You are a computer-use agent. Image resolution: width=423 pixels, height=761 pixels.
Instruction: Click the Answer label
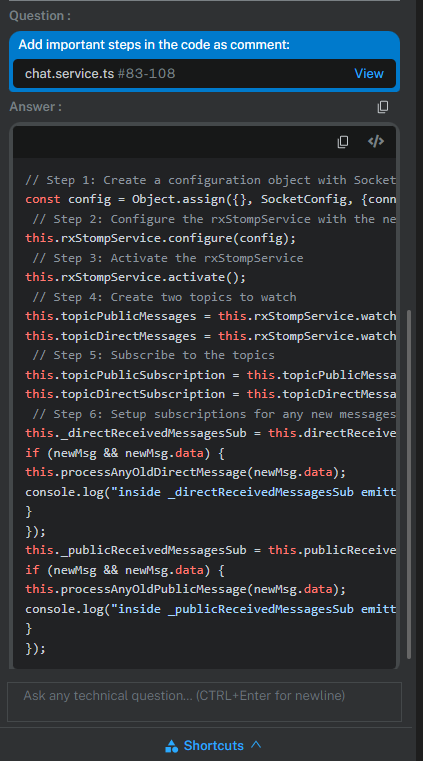pyautogui.click(x=35, y=107)
